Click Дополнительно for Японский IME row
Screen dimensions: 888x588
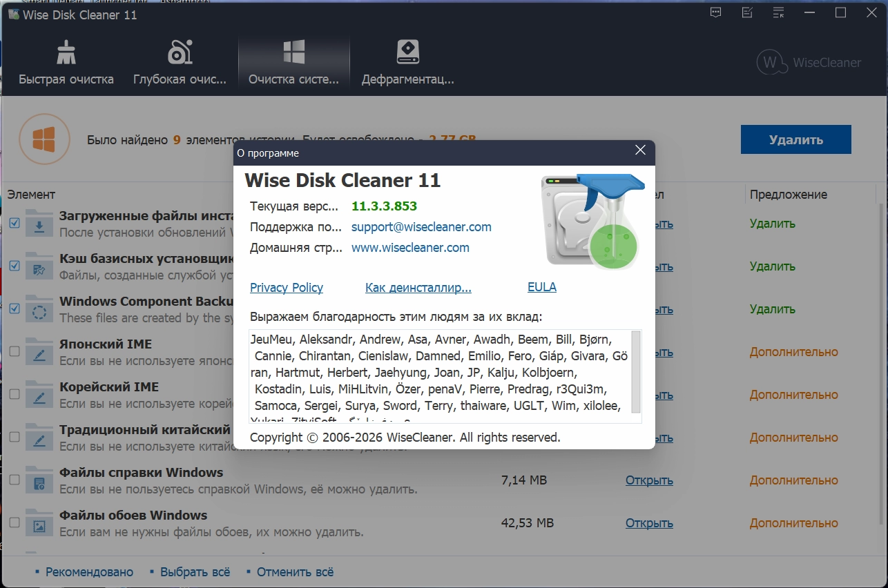[x=794, y=352]
